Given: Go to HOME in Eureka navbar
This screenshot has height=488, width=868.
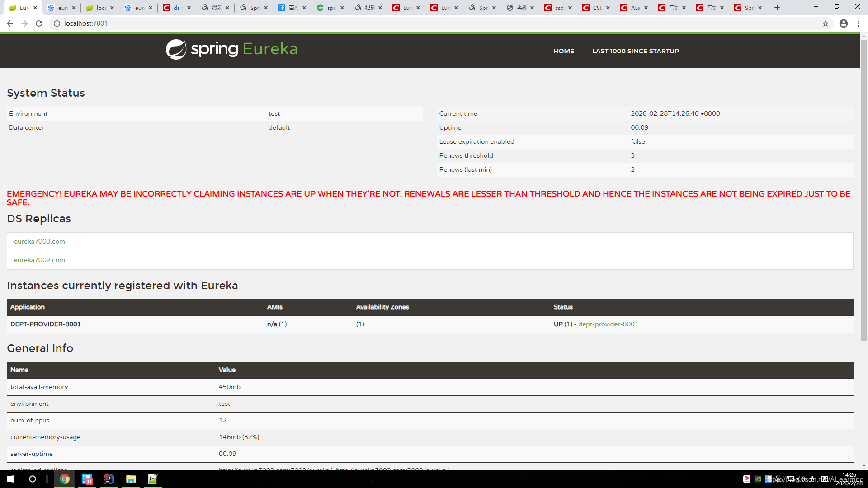Looking at the screenshot, I should click(564, 51).
